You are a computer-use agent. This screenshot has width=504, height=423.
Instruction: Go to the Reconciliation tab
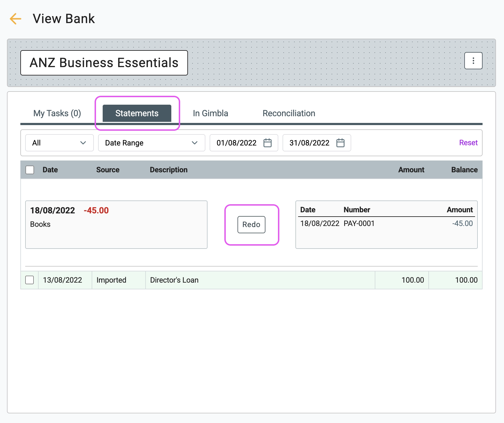pyautogui.click(x=289, y=113)
